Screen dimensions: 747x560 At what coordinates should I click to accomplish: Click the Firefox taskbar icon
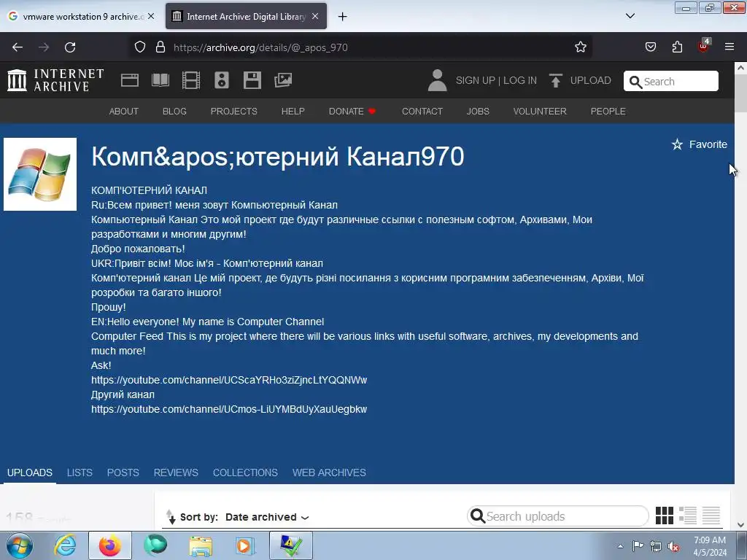tap(110, 545)
